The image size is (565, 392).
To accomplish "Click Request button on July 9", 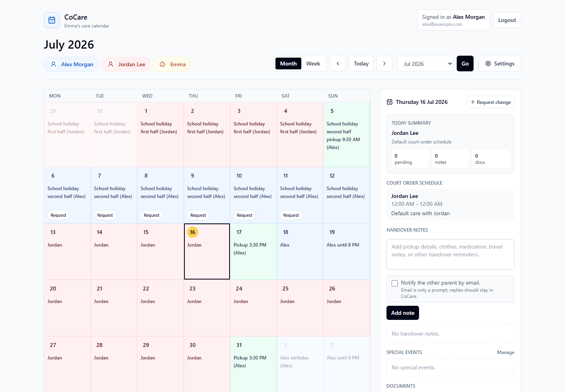I will [x=198, y=215].
